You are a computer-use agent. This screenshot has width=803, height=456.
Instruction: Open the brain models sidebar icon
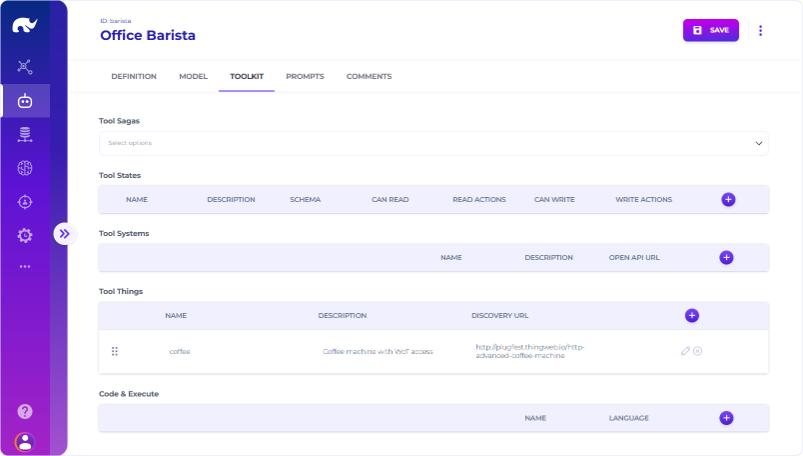pyautogui.click(x=25, y=168)
